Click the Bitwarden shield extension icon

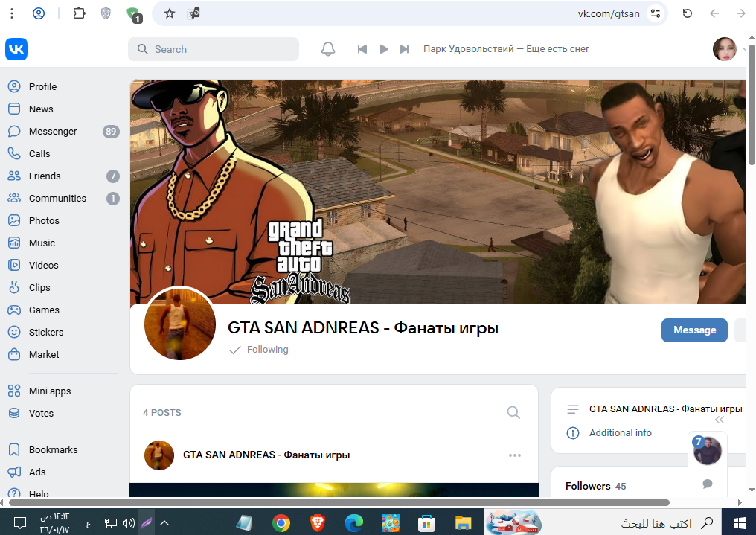point(106,13)
